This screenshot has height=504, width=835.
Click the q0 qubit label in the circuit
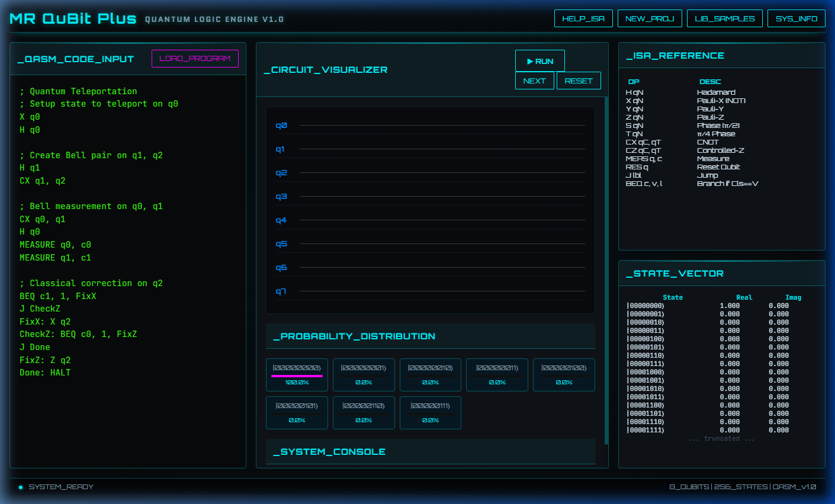tap(281, 126)
